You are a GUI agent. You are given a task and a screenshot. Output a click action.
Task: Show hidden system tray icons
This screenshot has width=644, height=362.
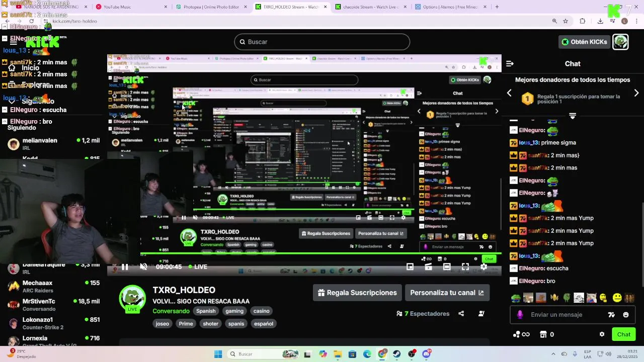pos(553,354)
